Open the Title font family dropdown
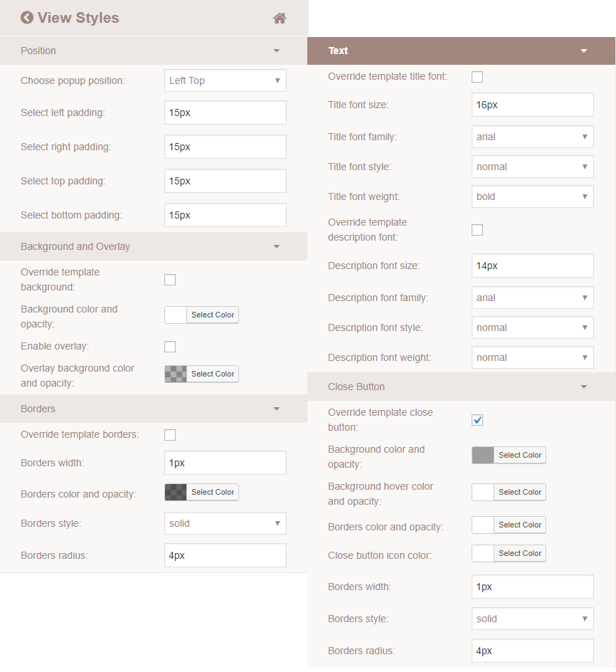This screenshot has width=616, height=672. click(x=533, y=137)
